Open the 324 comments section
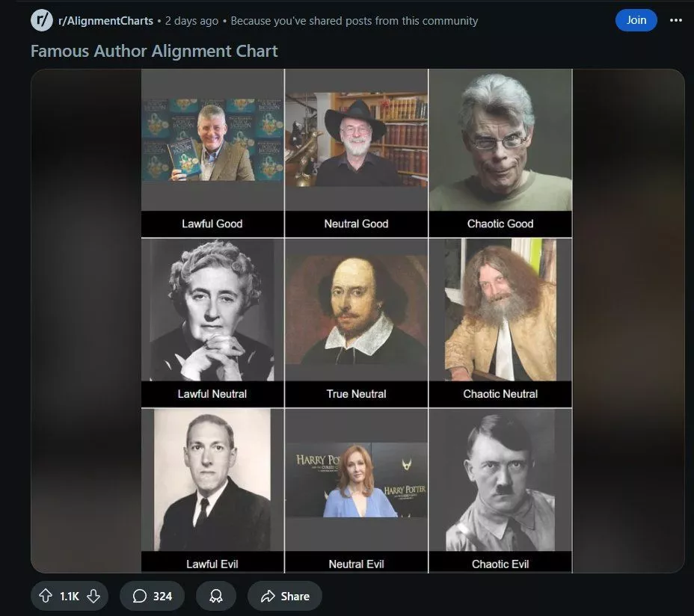This screenshot has width=694, height=616. point(153,596)
